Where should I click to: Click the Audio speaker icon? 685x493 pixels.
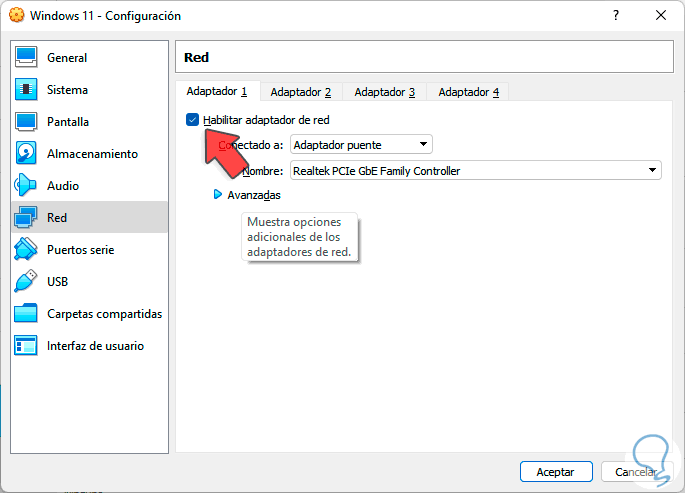coord(26,186)
